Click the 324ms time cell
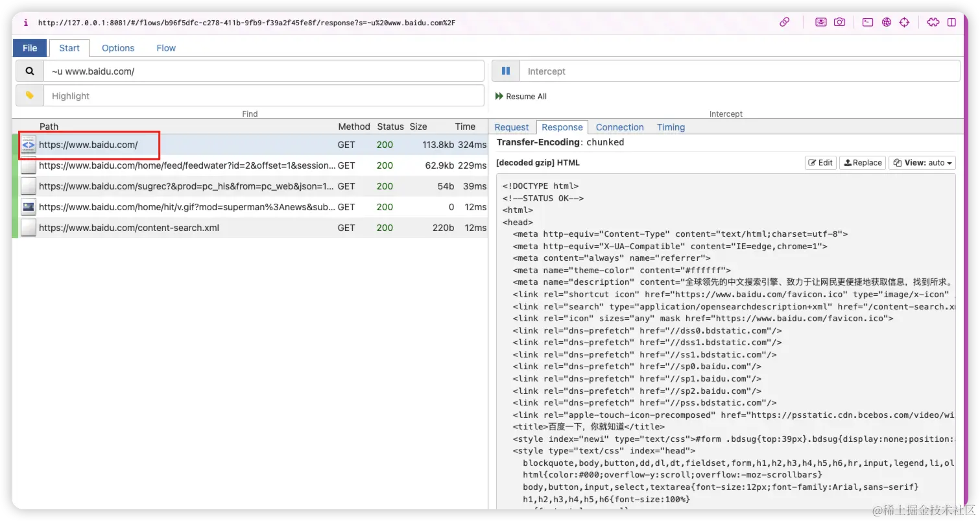The image size is (980, 521). (472, 145)
